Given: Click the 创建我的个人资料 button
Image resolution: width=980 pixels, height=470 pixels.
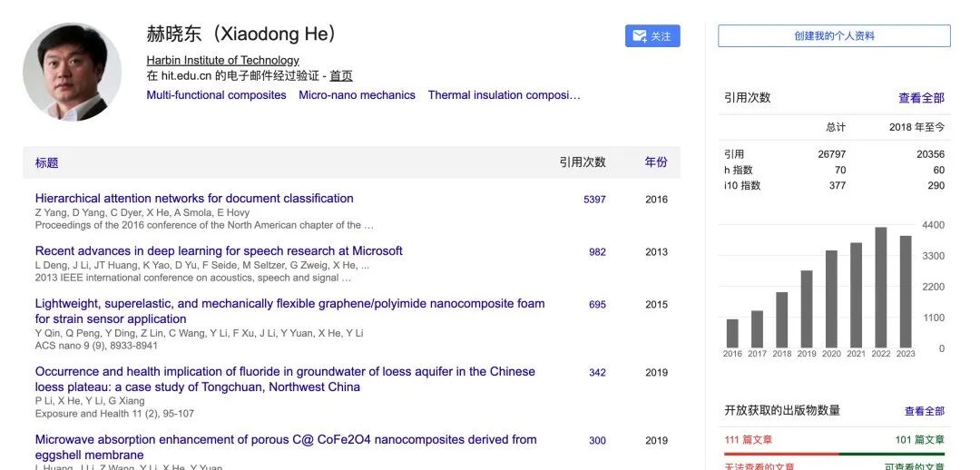Looking at the screenshot, I should [834, 35].
